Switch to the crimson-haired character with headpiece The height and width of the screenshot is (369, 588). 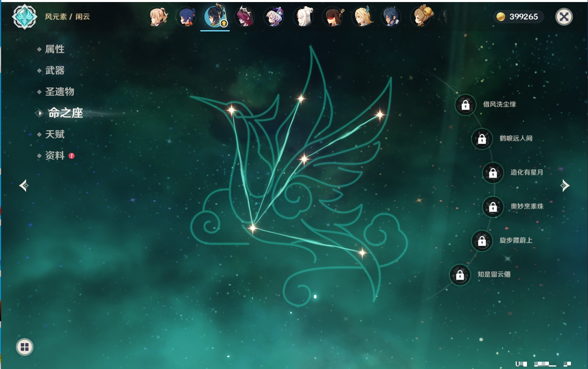tap(245, 17)
